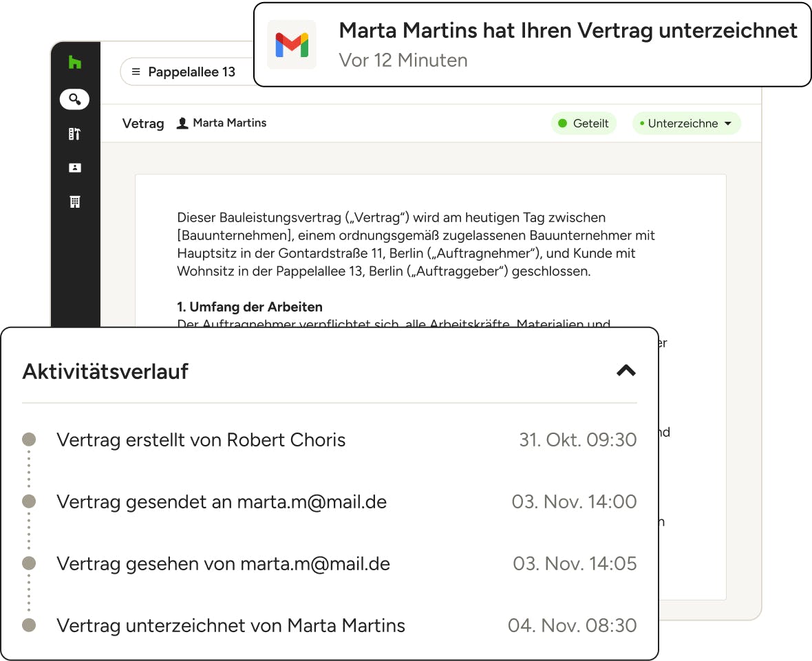Select the contact card icon in sidebar
This screenshot has height=661, width=812.
[x=75, y=168]
